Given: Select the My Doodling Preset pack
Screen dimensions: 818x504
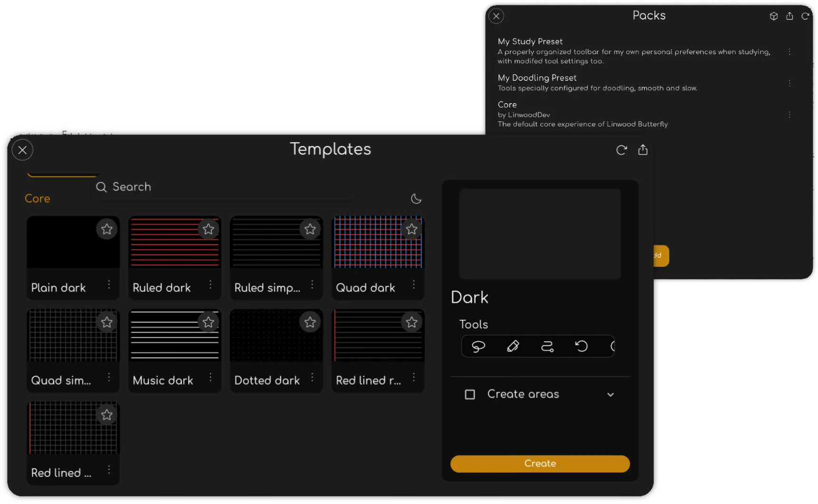Looking at the screenshot, I should coord(597,82).
